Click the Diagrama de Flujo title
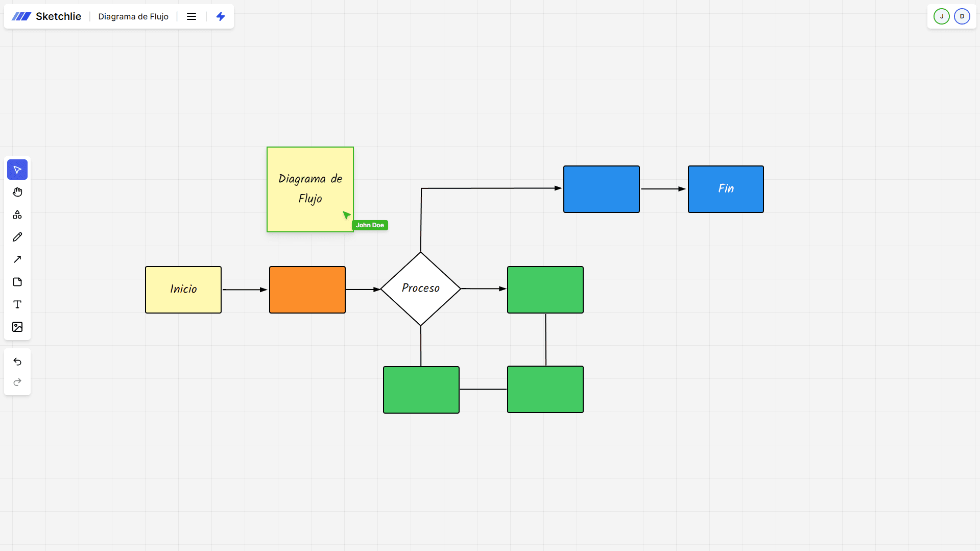 point(133,16)
